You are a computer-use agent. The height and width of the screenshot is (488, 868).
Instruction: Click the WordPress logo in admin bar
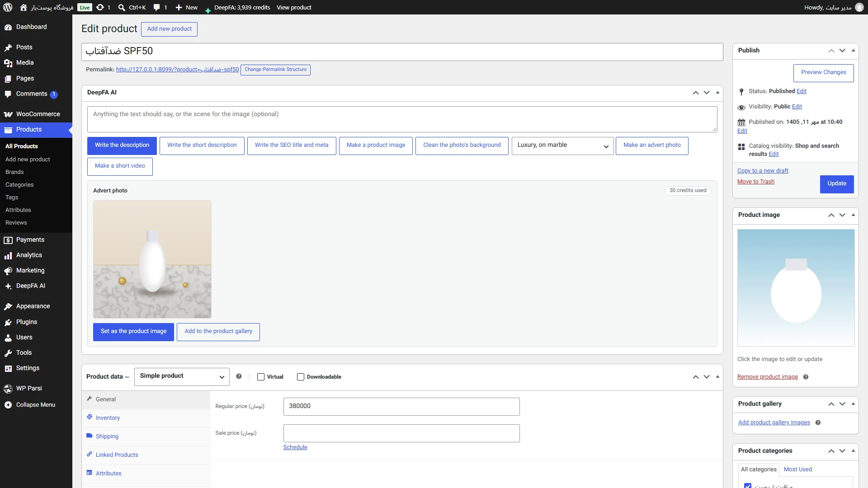8,7
